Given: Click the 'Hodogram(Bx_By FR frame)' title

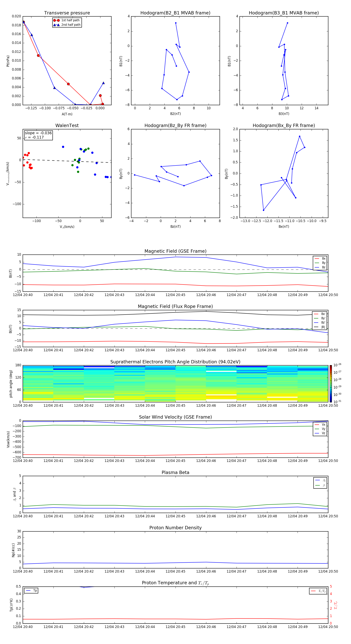Looking at the screenshot, I should pyautogui.click(x=284, y=125).
